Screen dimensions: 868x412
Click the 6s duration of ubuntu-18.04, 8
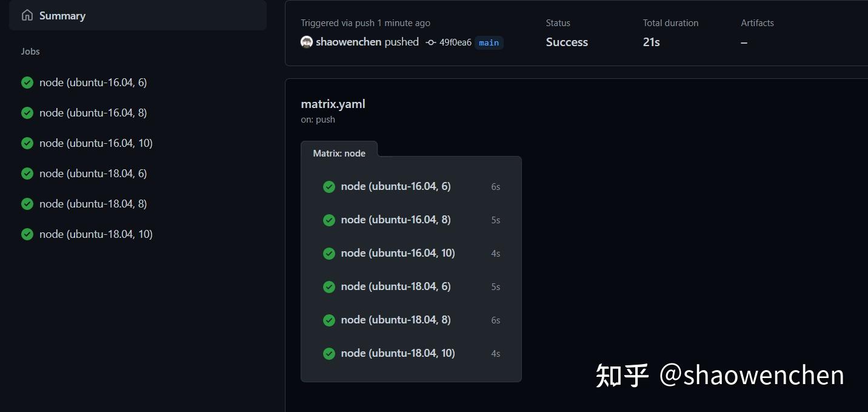[496, 320]
